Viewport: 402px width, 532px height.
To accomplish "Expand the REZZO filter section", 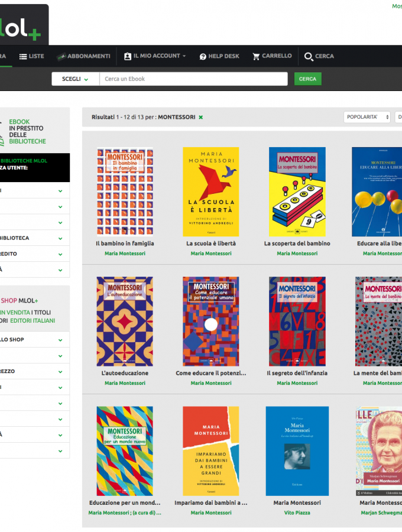I will (34, 372).
